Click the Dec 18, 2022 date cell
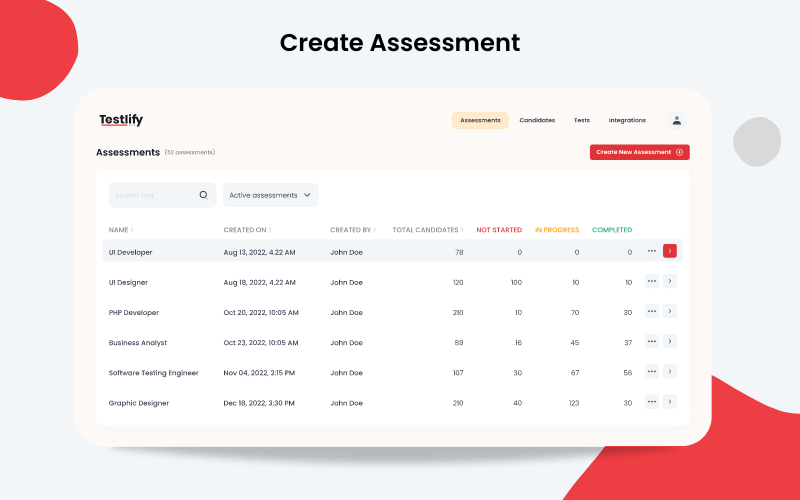The height and width of the screenshot is (500, 800). coord(259,403)
